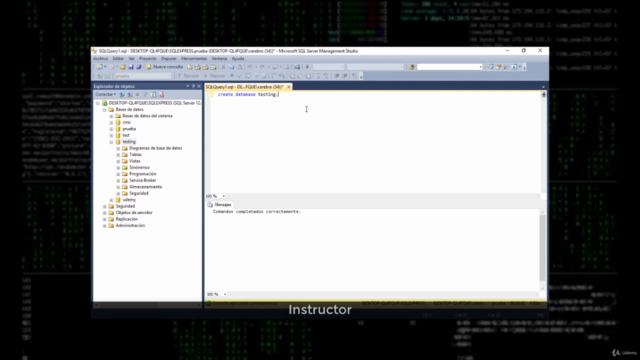
Task: Select the Vistas folder
Action: (x=135, y=161)
